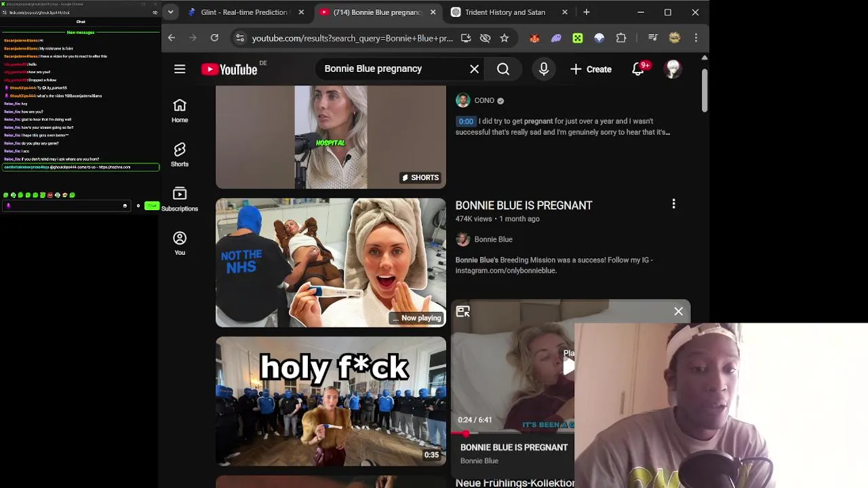This screenshot has width=868, height=488.
Task: Reload the YouTube page
Action: pyautogui.click(x=214, y=38)
